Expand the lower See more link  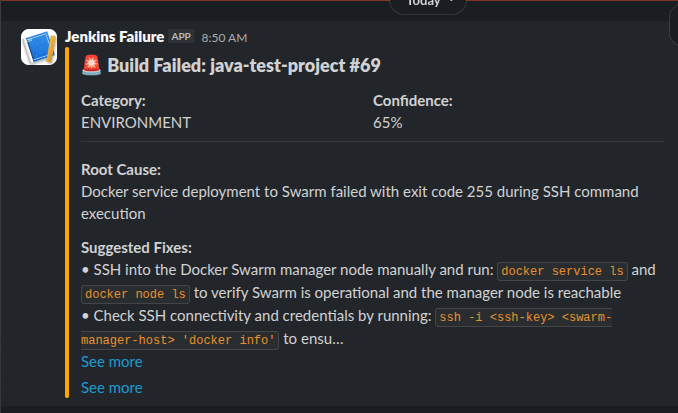111,388
